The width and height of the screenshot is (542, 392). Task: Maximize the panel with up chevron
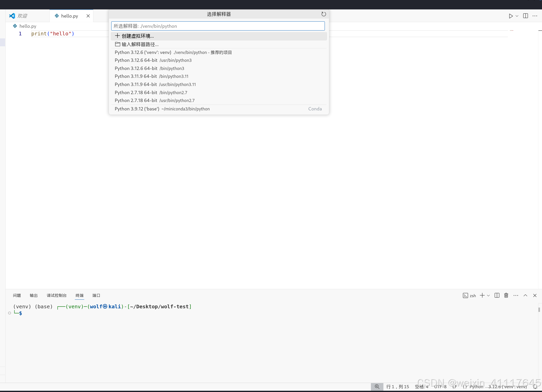click(x=525, y=295)
